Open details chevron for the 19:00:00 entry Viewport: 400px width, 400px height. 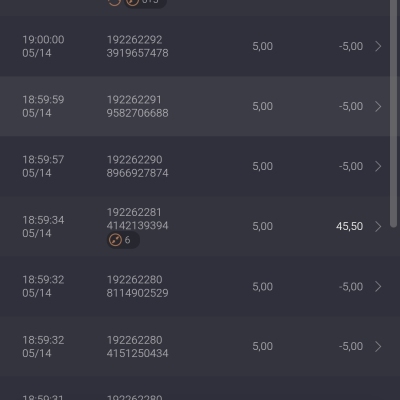coord(378,46)
